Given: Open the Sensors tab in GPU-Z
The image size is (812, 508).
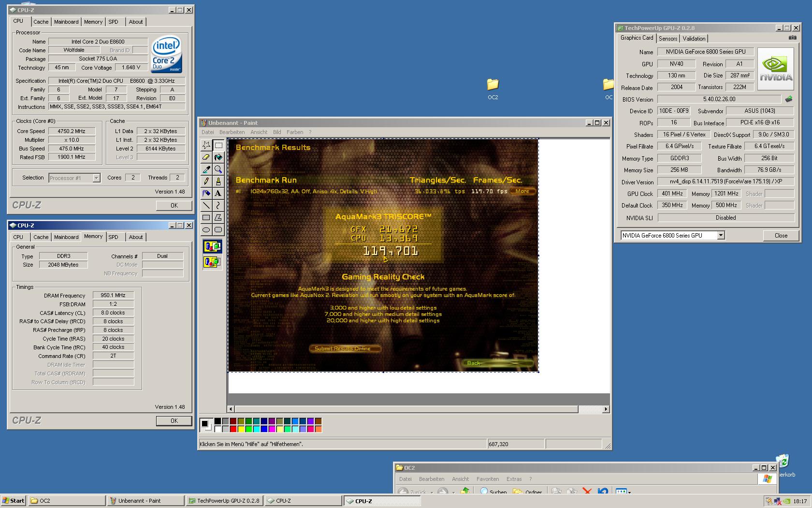Looking at the screenshot, I should coord(668,39).
